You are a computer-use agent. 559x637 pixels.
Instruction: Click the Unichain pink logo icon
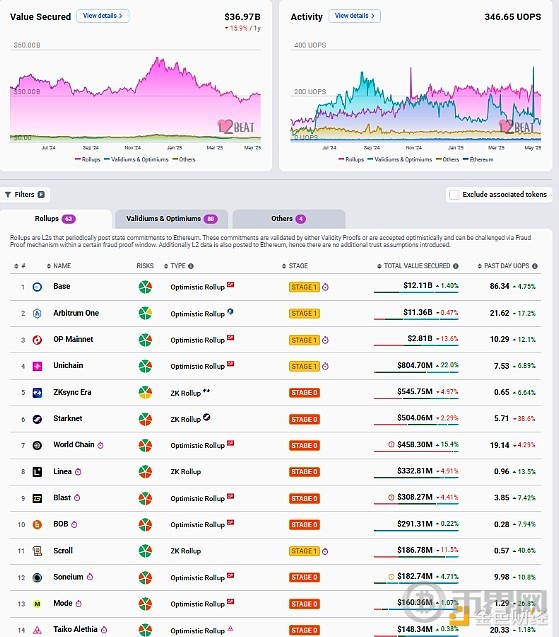click(37, 366)
